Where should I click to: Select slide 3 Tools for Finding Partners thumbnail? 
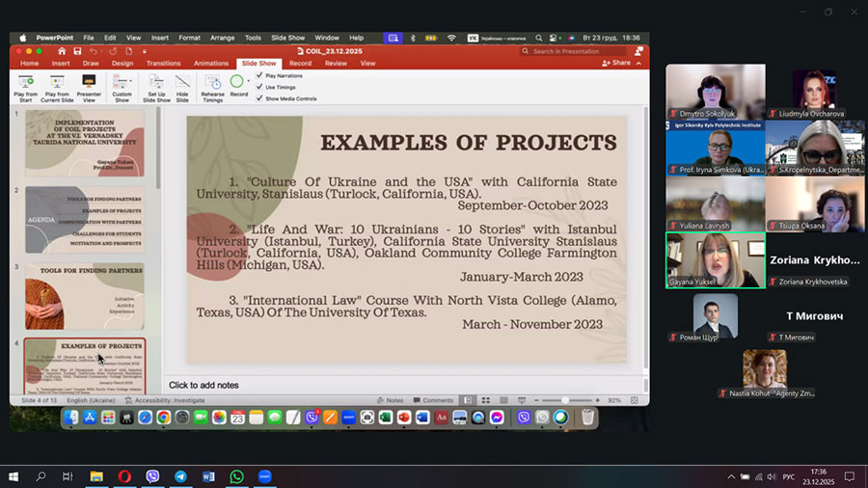pyautogui.click(x=84, y=296)
